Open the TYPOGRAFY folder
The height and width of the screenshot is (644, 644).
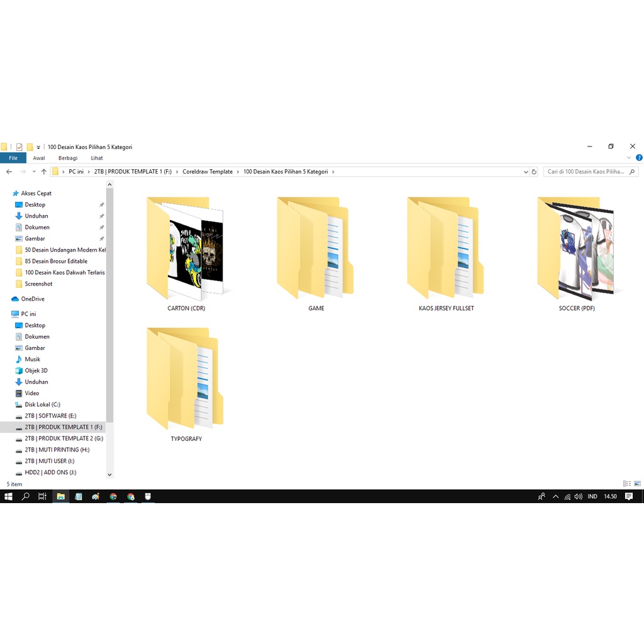pos(186,379)
